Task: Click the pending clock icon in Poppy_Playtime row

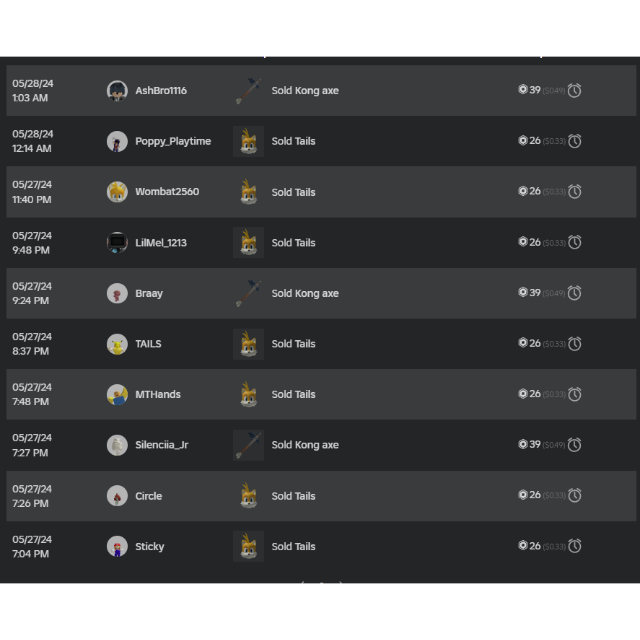Action: (575, 141)
